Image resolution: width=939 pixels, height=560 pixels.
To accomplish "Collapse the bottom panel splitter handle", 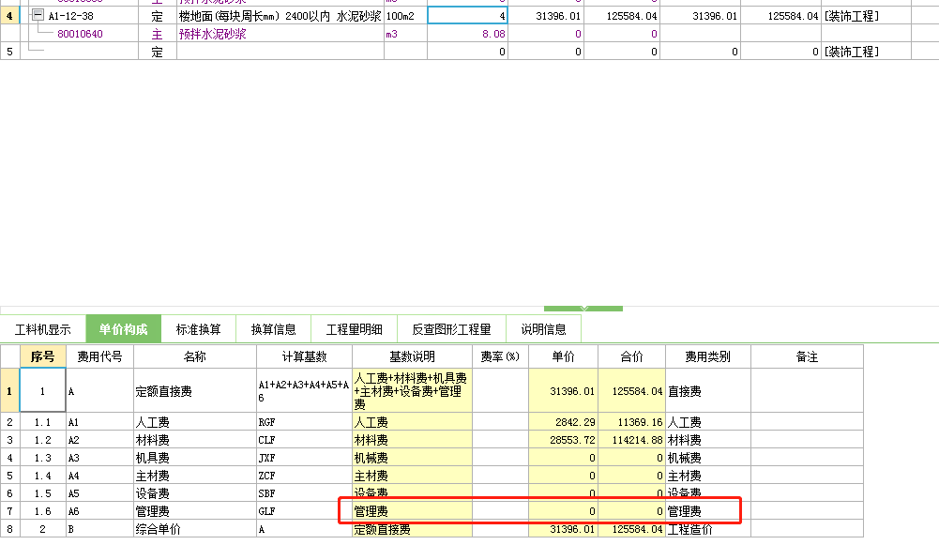I will (x=583, y=309).
